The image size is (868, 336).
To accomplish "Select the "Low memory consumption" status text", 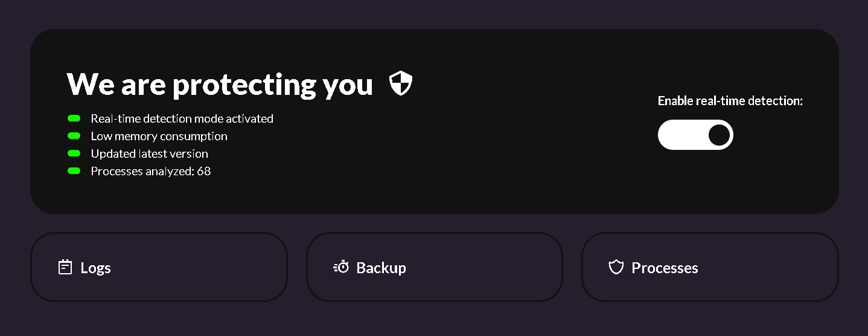I will pyautogui.click(x=159, y=136).
